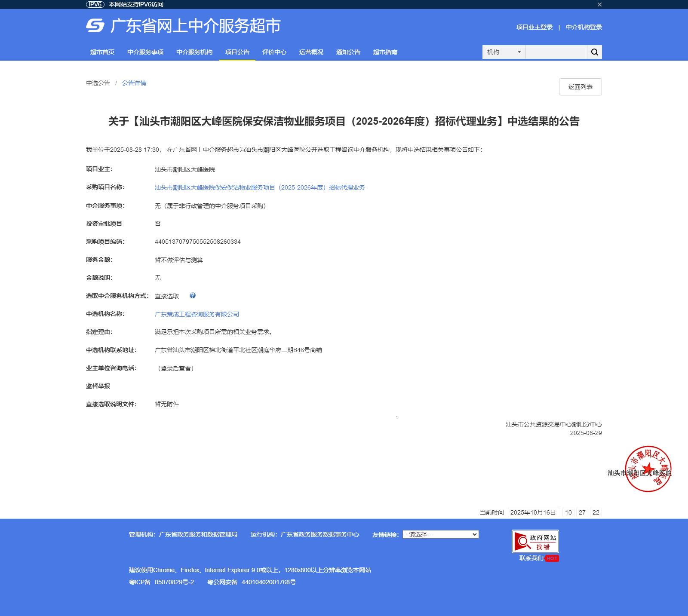The width and height of the screenshot is (688, 616).
Task: Go to 超市首页 navigation tab
Action: click(102, 52)
